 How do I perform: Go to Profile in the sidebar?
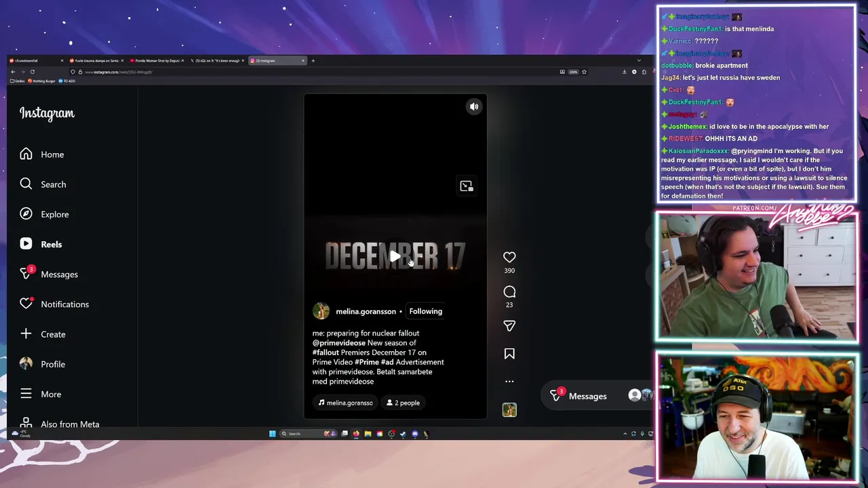point(42,364)
